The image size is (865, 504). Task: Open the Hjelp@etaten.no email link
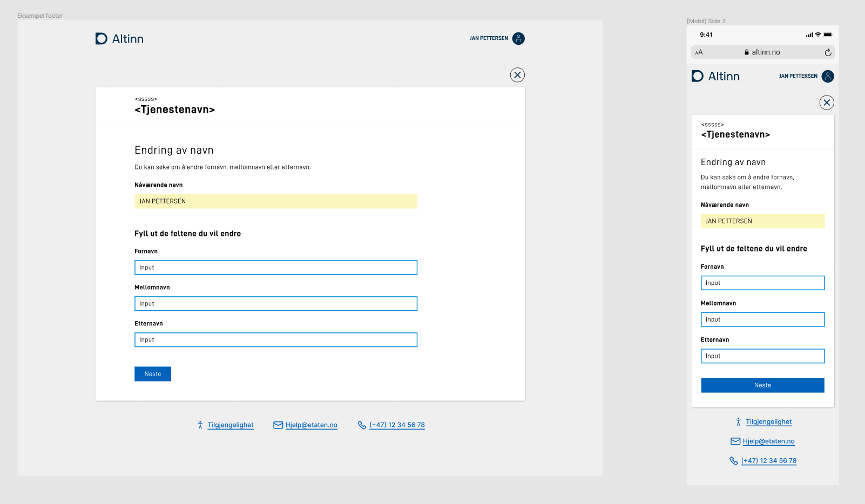[x=312, y=425]
